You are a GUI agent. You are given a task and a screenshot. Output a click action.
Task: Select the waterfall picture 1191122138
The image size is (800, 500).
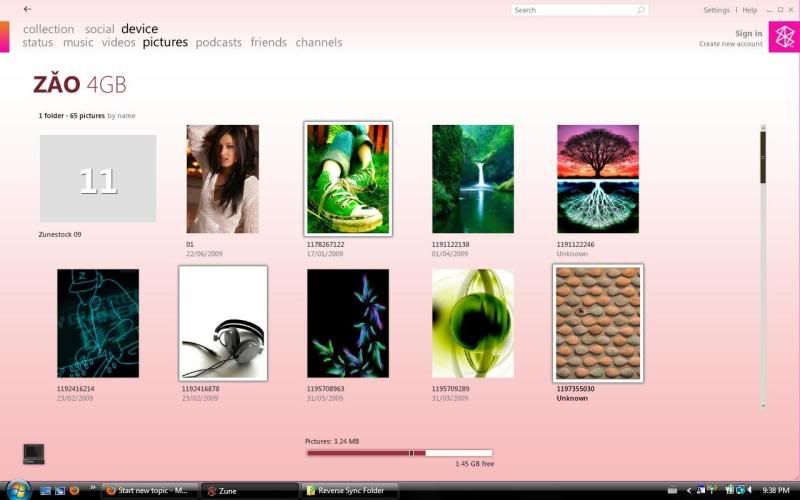tap(473, 179)
